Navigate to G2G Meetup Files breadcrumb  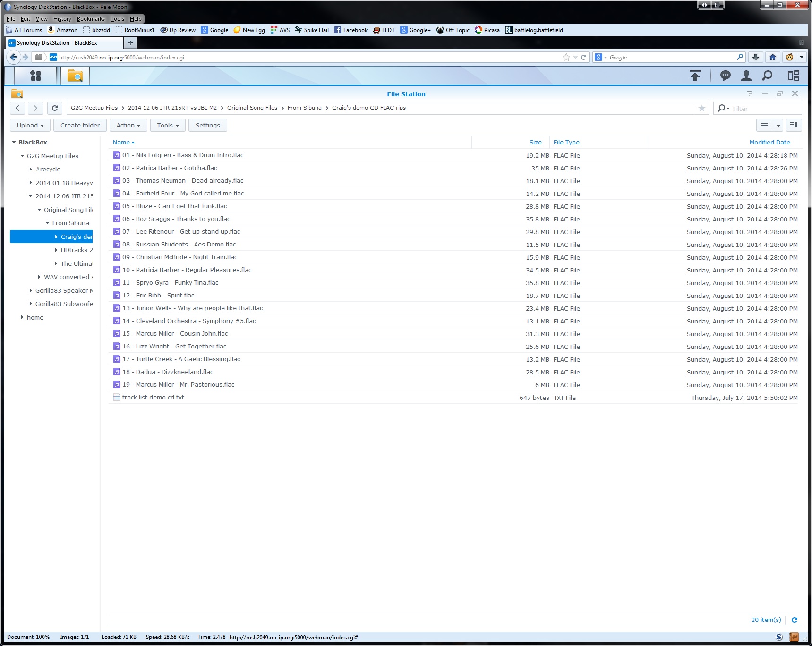94,108
